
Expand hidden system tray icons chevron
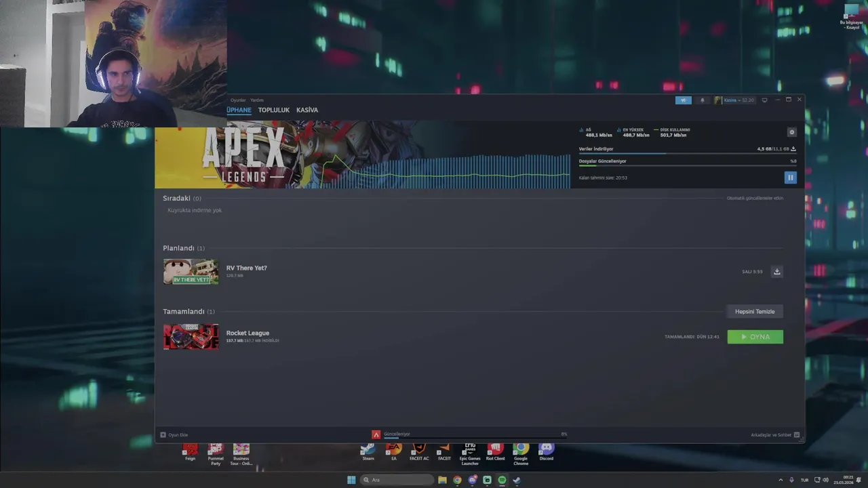click(x=781, y=480)
